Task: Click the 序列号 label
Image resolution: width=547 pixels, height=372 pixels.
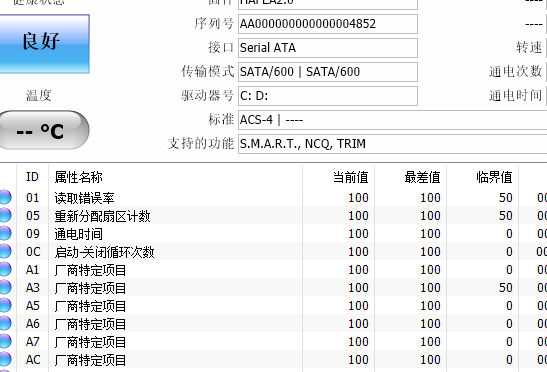Action: click(x=214, y=24)
